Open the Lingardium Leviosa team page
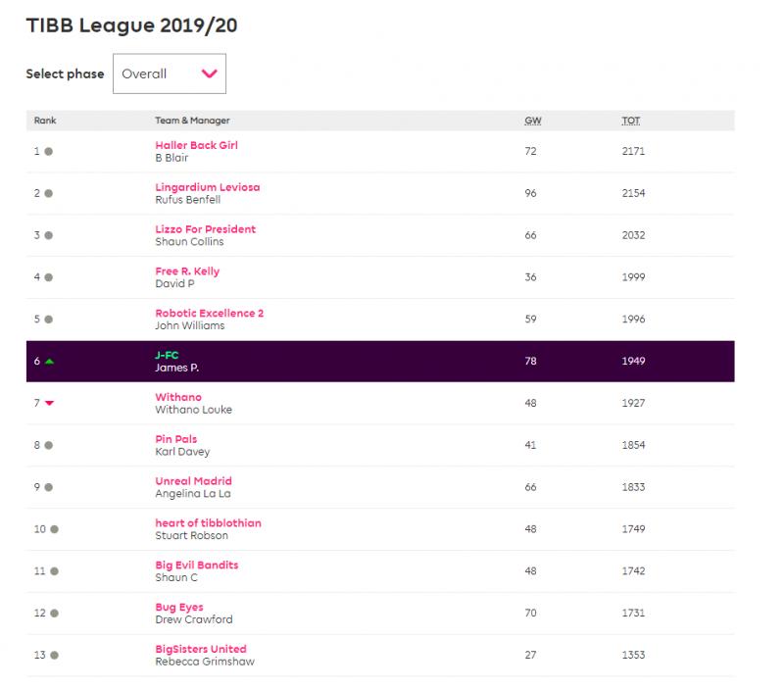784x689 pixels. point(208,187)
